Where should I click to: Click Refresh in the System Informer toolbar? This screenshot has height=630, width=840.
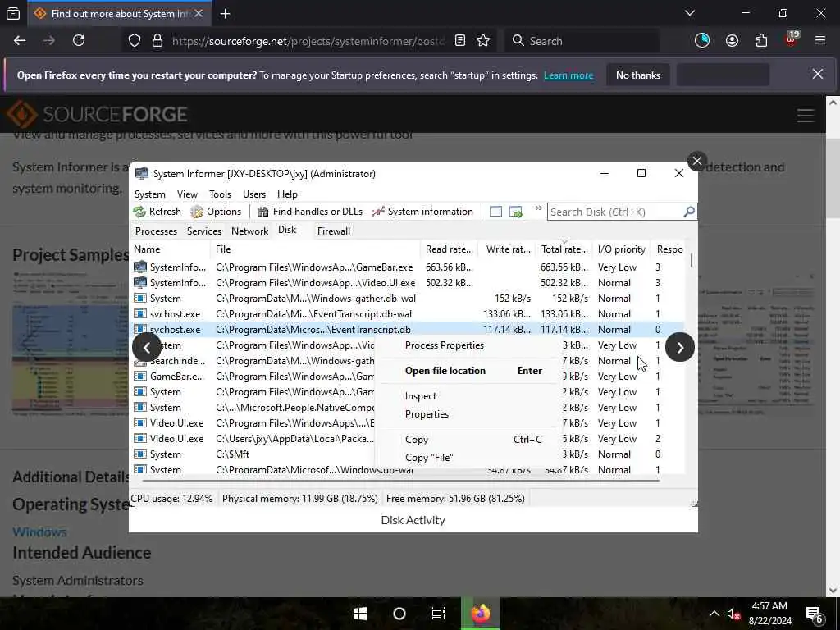(157, 212)
